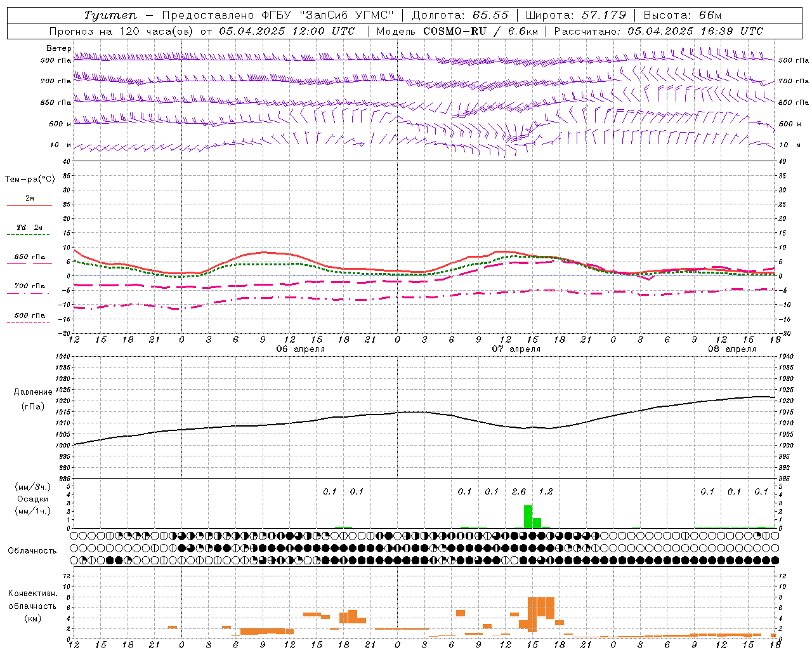Click the "Тем-ра(°C)" temperature label

(x=30, y=180)
